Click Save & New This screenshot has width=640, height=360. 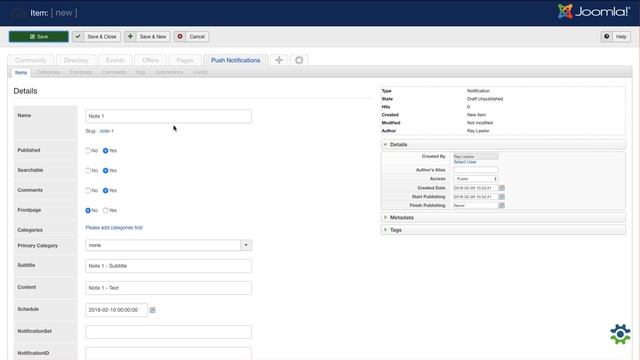(x=147, y=36)
